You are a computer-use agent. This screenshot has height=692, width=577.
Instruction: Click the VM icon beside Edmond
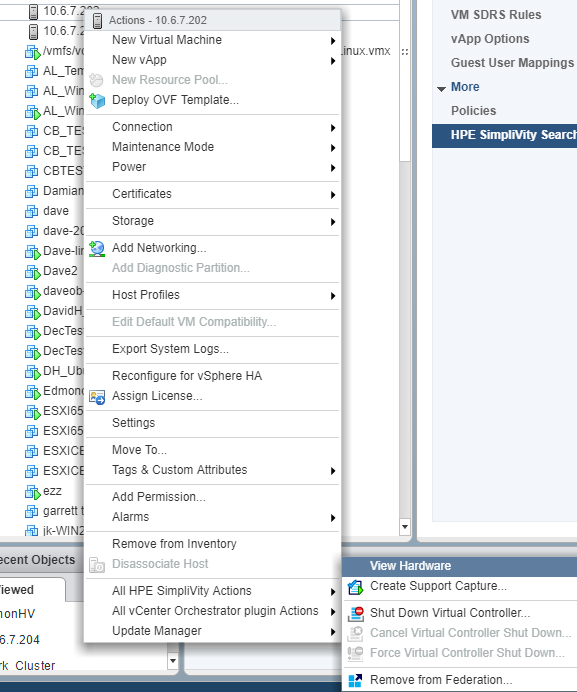click(x=32, y=391)
